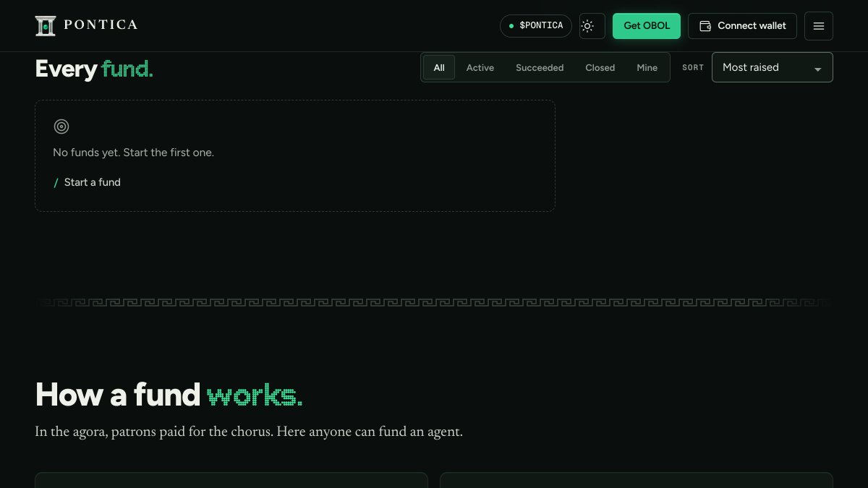Click the Get OBOL button
Image resolution: width=868 pixels, height=488 pixels.
(647, 26)
